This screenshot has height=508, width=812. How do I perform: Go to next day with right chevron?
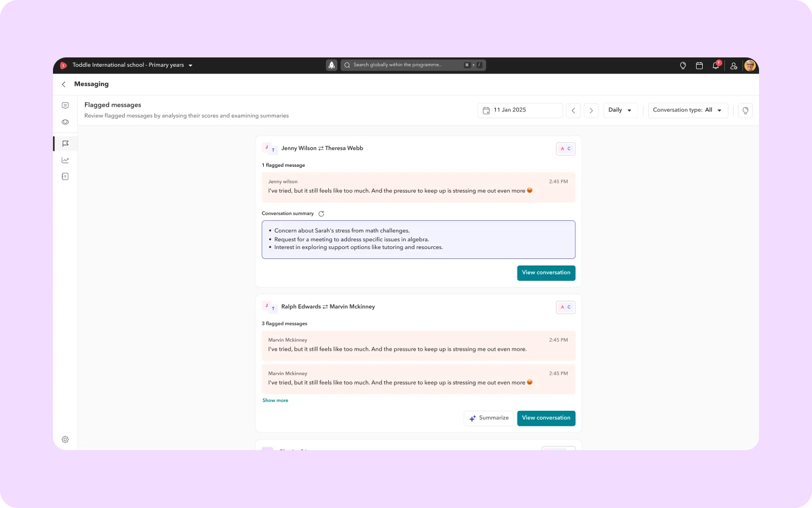591,110
